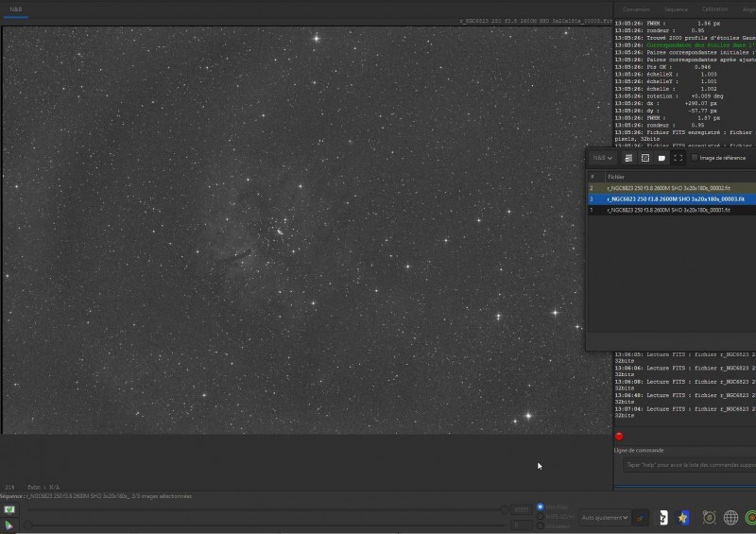Select frame row ending 00002.fit
The height and width of the screenshot is (534, 756).
[672, 188]
